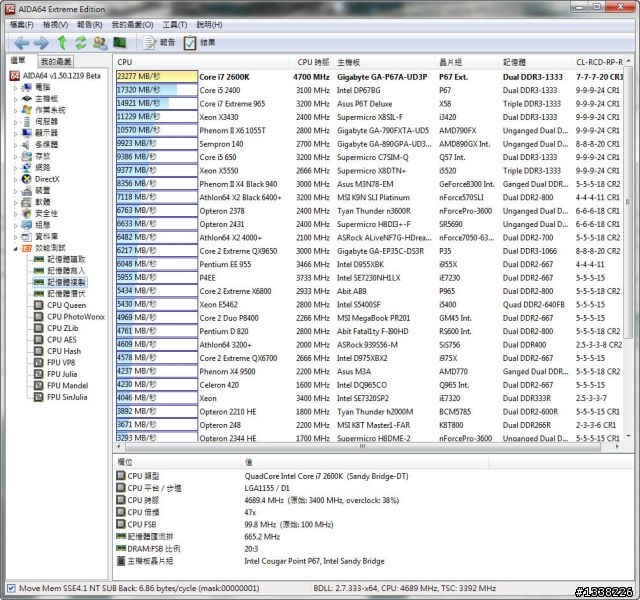The width and height of the screenshot is (640, 600).
Task: Expand the tree node just above DirectX
Action: click(x=16, y=167)
